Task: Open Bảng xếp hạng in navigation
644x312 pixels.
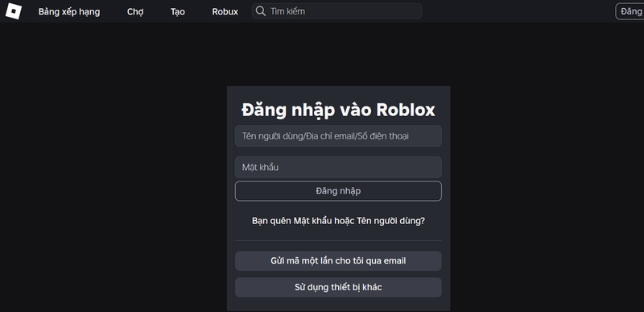Action: click(69, 11)
